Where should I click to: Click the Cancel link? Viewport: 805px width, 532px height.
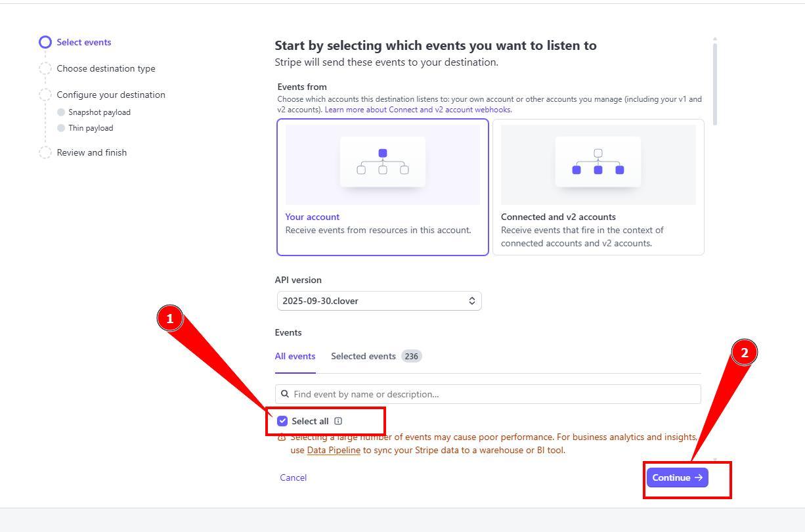293,477
